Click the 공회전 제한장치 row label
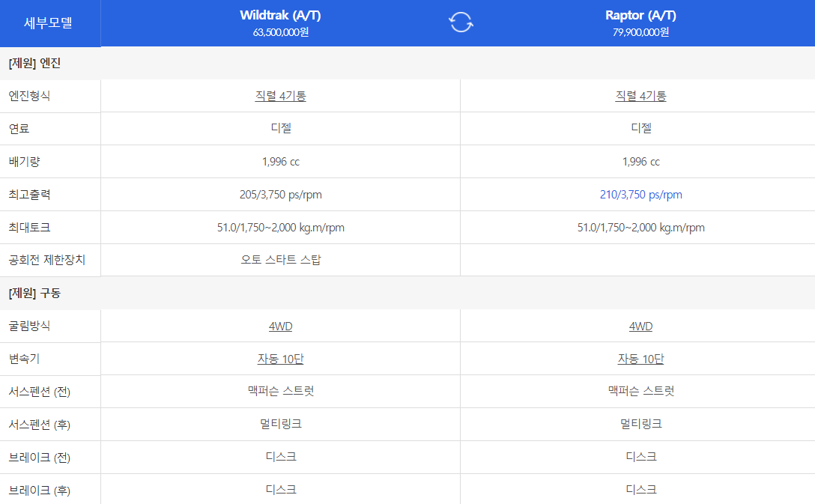Screen dimensions: 815x504 pyautogui.click(x=46, y=260)
